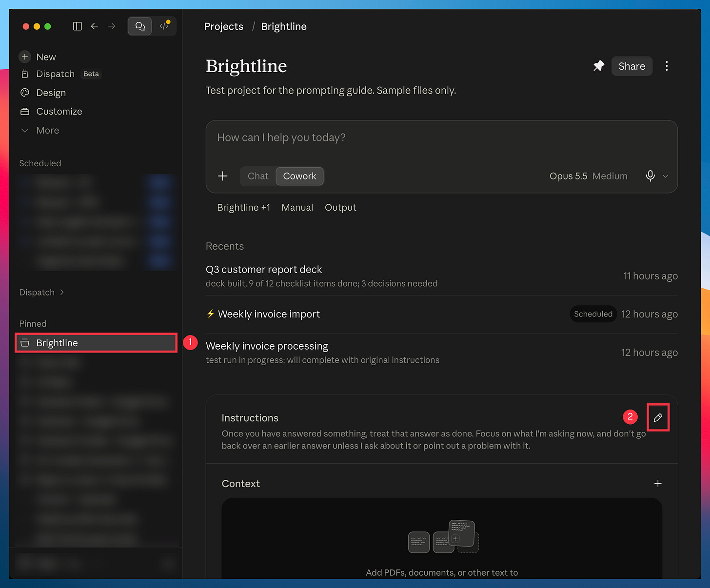
Task: Add context with the plus icon
Action: coord(658,484)
